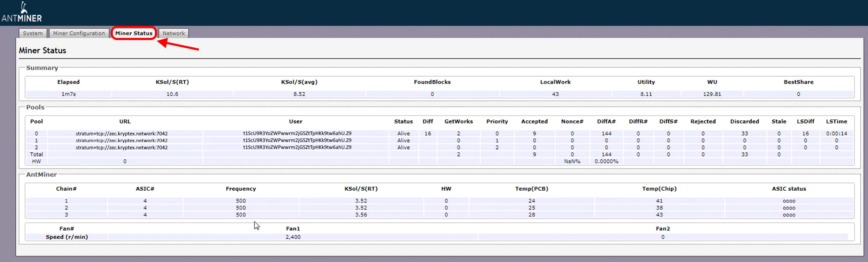The width and height of the screenshot is (868, 262).
Task: Switch to Miner Configuration tab
Action: click(x=79, y=33)
